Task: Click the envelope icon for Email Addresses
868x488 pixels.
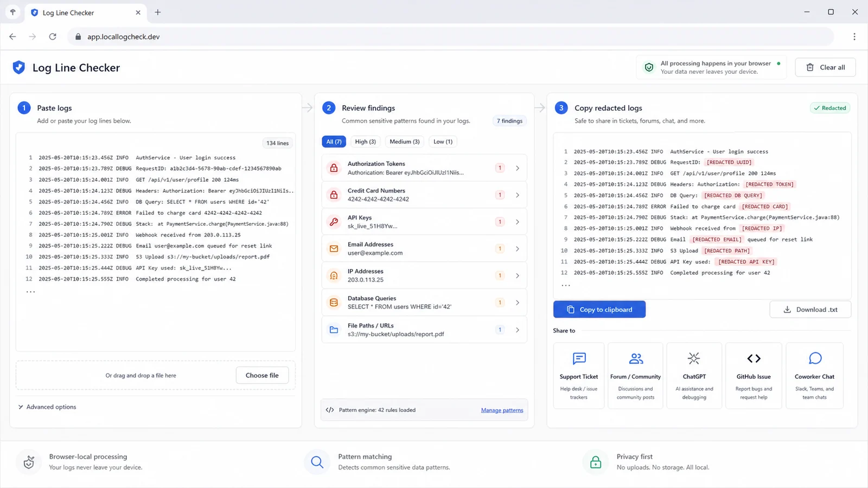Action: tap(334, 249)
